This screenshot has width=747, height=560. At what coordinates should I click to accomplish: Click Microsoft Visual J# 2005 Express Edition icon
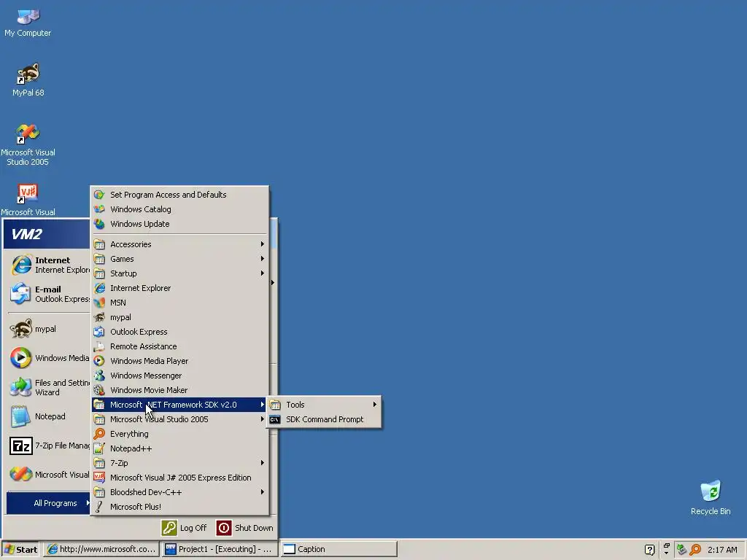coord(99,478)
